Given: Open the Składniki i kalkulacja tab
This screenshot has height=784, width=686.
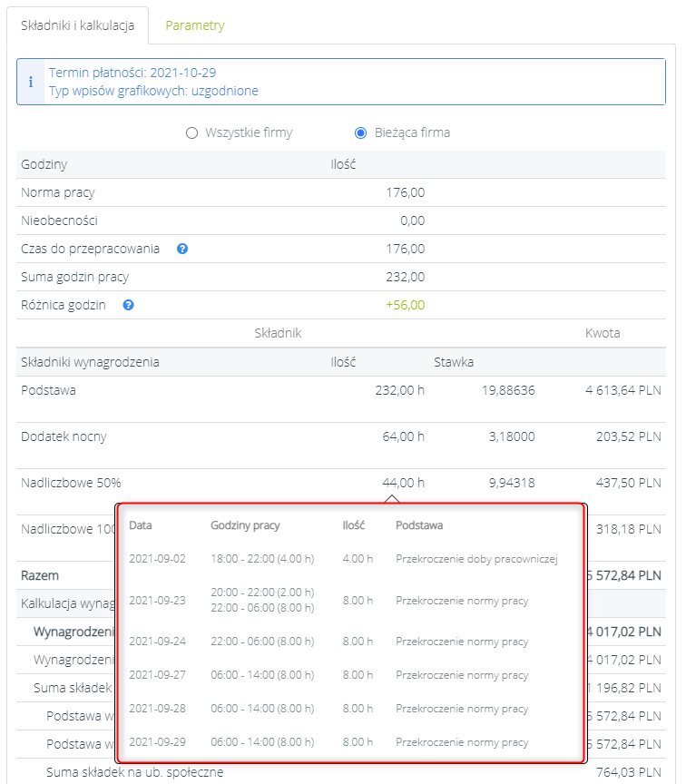Looking at the screenshot, I should pyautogui.click(x=77, y=25).
